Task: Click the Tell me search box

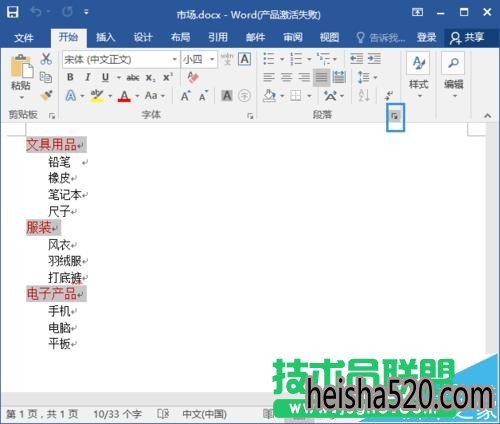Action: pos(381,38)
